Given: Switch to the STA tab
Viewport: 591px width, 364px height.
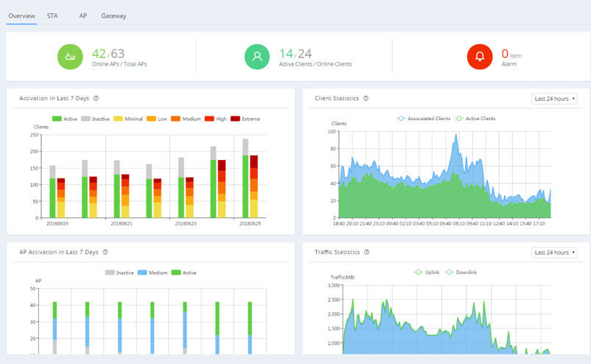Looking at the screenshot, I should click(52, 15).
